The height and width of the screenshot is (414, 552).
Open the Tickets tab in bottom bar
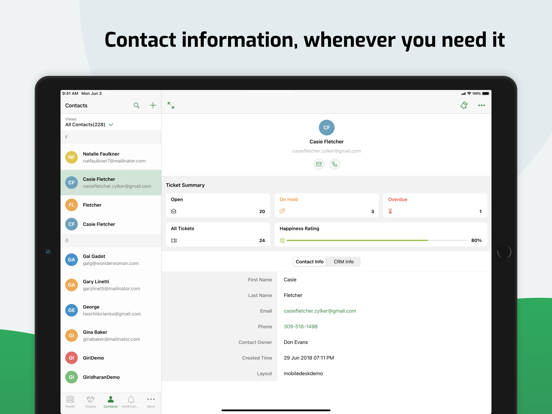pos(90,402)
